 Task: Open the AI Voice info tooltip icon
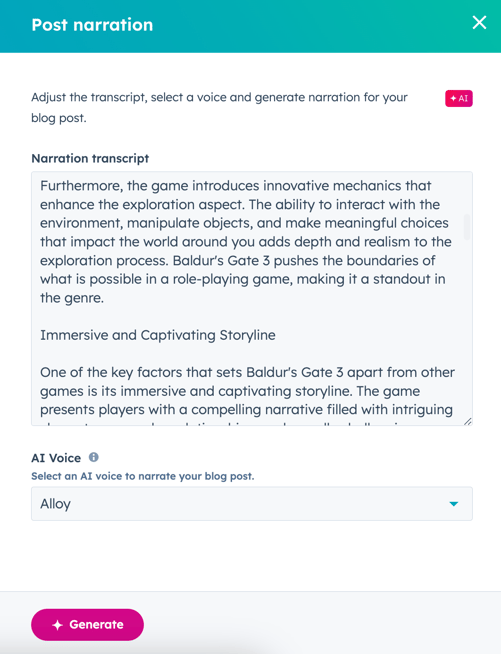point(93,457)
